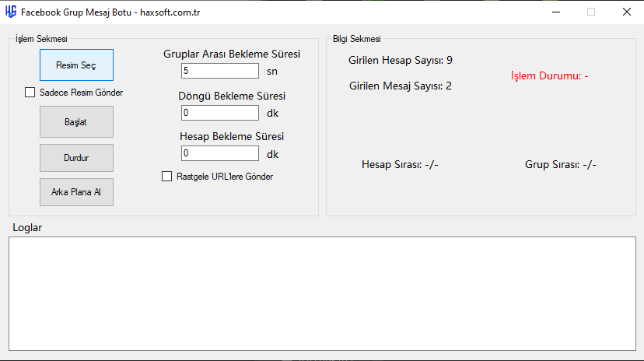
Task: Close the Facebook Grup Mesaj Botu window
Action: tap(627, 12)
